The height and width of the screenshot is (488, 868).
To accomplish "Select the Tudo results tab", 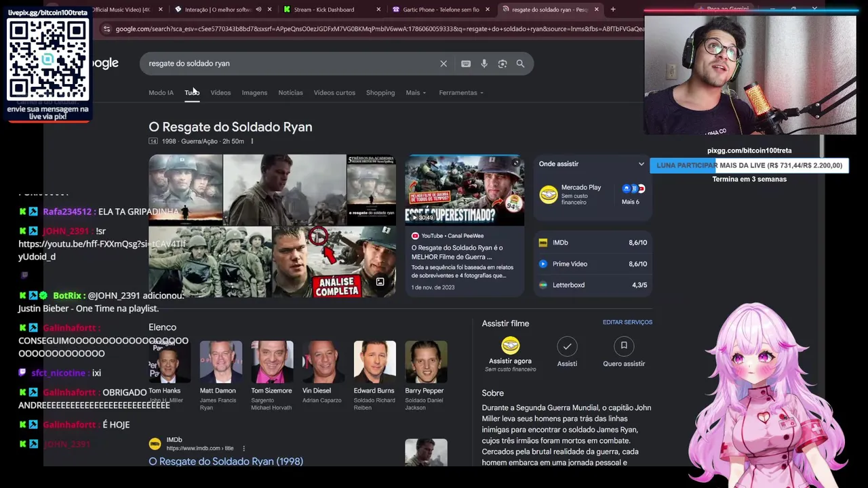I will (192, 93).
